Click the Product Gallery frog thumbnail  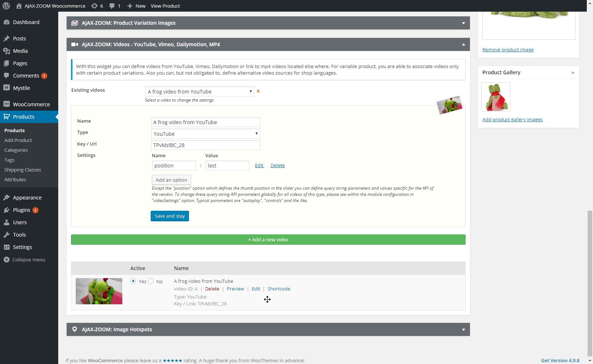(x=496, y=97)
